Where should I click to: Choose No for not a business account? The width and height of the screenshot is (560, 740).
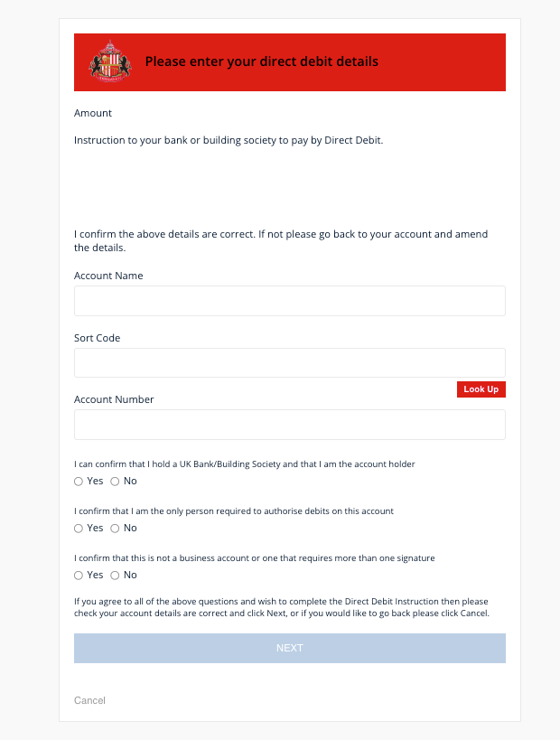pos(115,576)
